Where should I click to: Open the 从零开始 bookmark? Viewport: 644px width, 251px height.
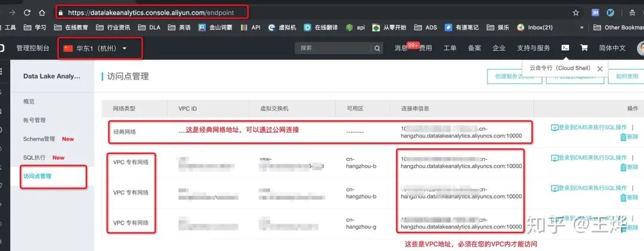389,27
